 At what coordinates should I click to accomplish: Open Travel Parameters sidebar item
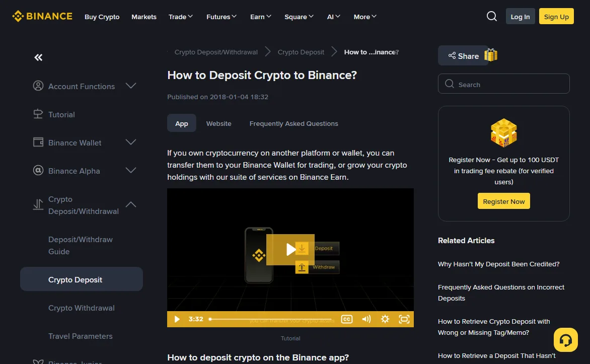80,336
